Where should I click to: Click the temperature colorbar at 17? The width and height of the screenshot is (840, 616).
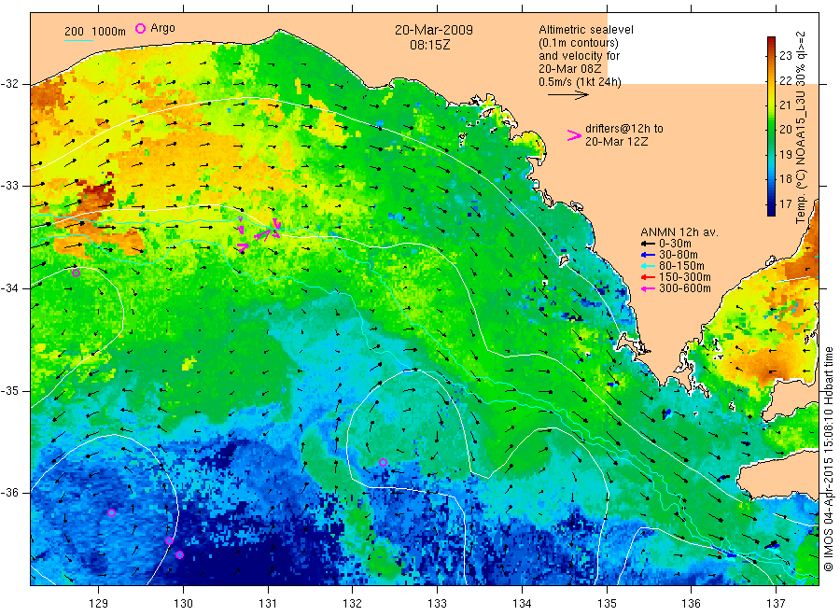tap(771, 204)
